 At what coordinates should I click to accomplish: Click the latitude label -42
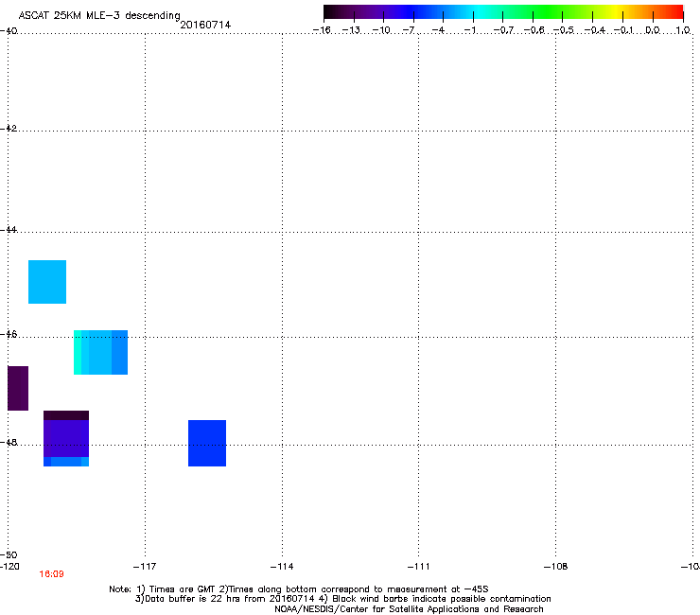(x=9, y=128)
